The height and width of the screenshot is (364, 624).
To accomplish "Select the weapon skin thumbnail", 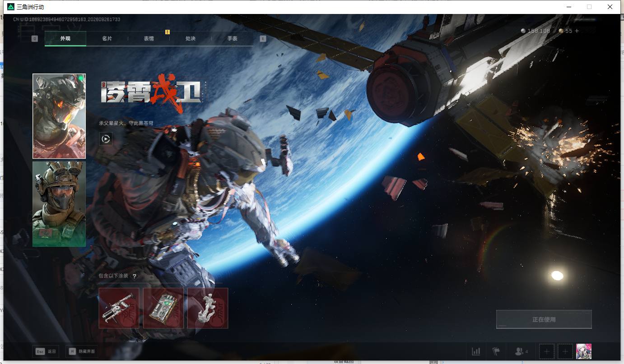I will point(119,308).
